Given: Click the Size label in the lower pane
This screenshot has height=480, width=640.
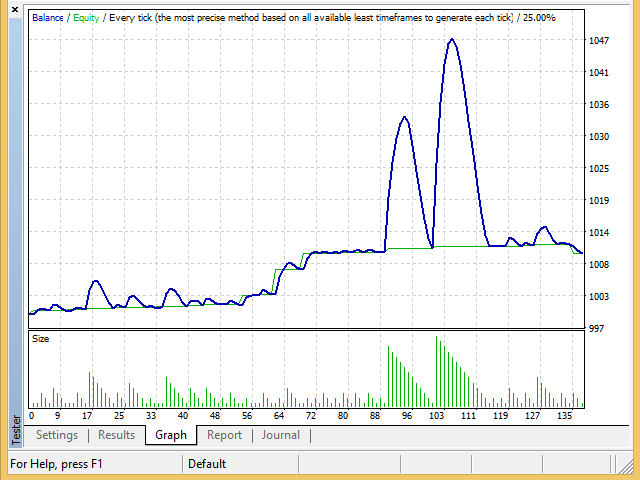Looking at the screenshot, I should 41,339.
